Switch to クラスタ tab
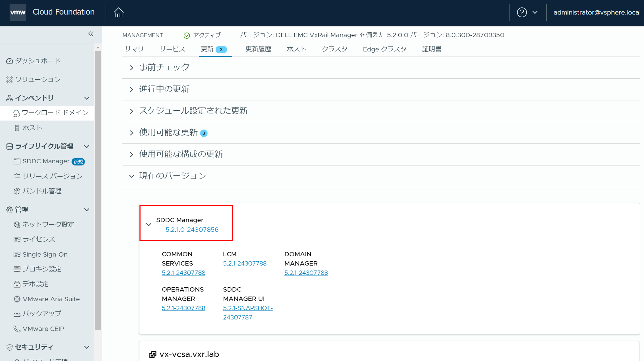The width and height of the screenshot is (644, 361). [x=334, y=49]
